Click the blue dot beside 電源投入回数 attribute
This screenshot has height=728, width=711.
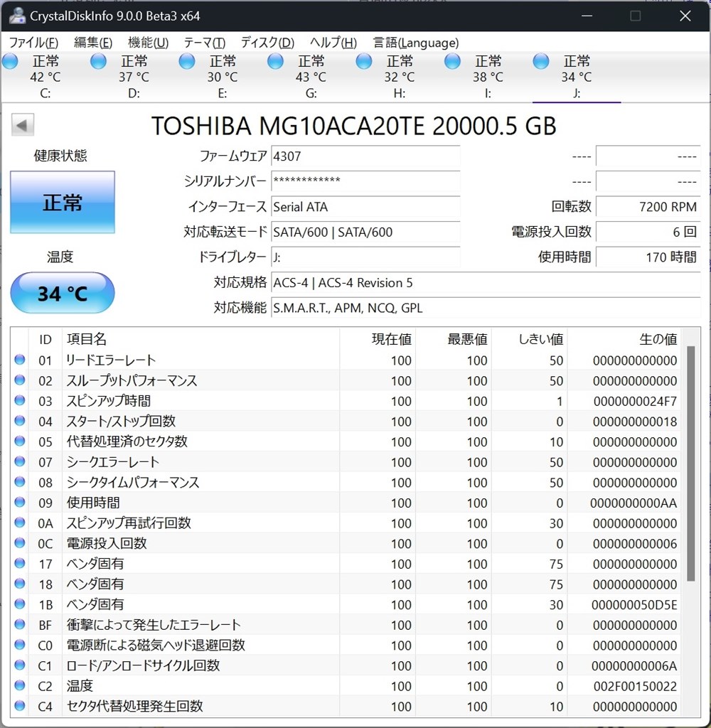[x=18, y=543]
